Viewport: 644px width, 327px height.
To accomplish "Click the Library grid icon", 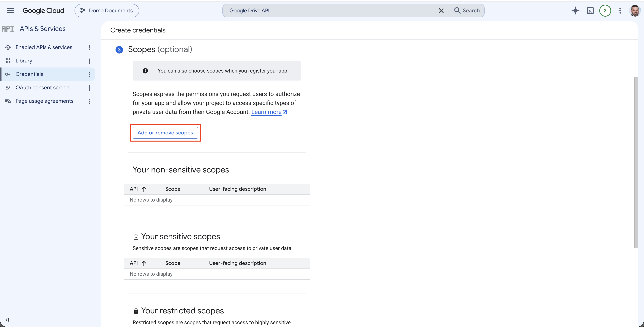I will pos(8,61).
